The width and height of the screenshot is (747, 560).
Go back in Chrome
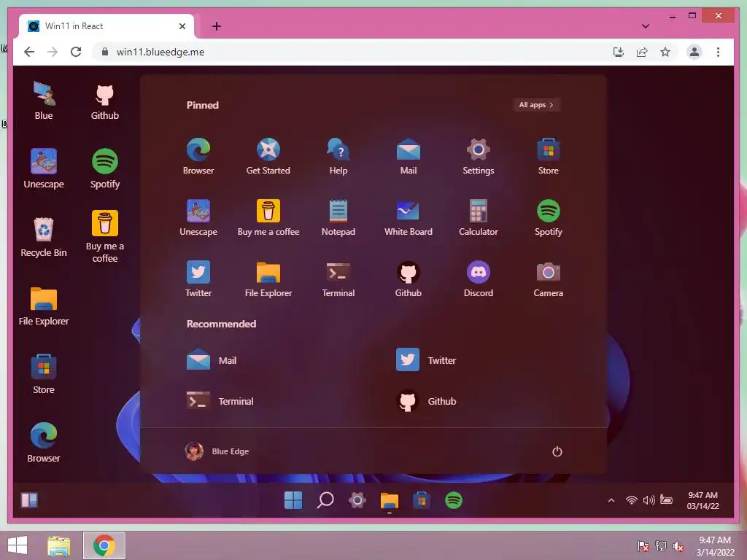point(29,52)
